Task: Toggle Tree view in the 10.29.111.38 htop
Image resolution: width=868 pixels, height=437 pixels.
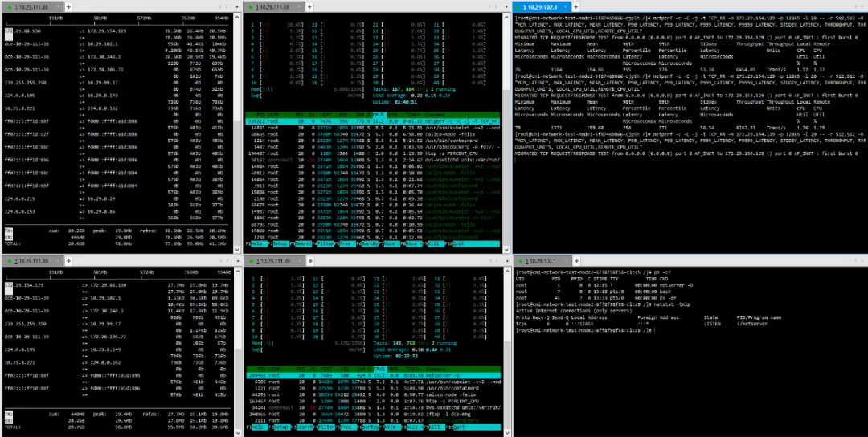Action: [x=347, y=244]
